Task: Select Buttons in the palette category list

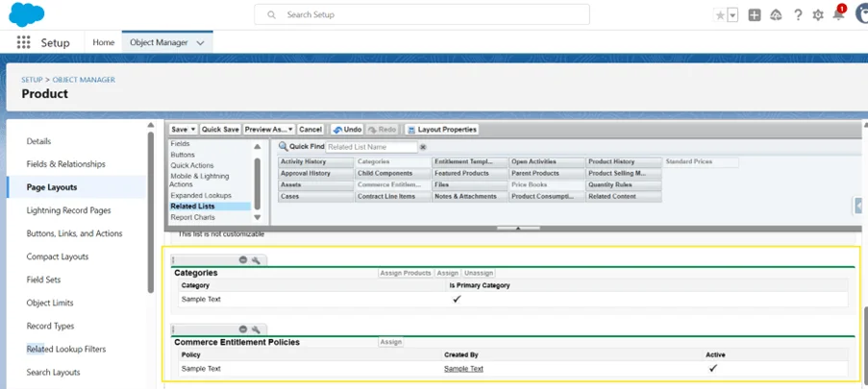Action: [x=183, y=155]
